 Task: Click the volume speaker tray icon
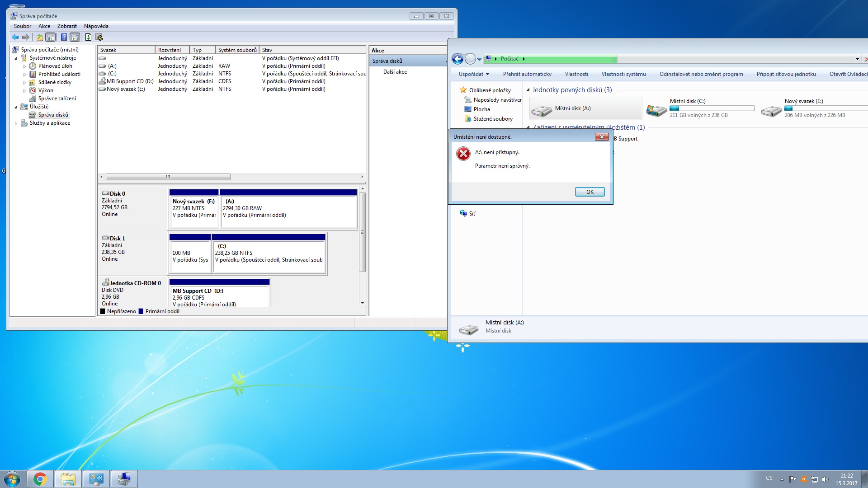[825, 479]
